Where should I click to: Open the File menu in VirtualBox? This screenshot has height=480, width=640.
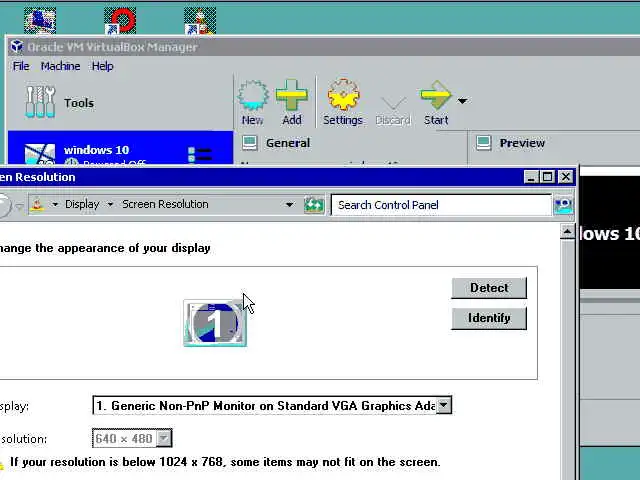(21, 66)
